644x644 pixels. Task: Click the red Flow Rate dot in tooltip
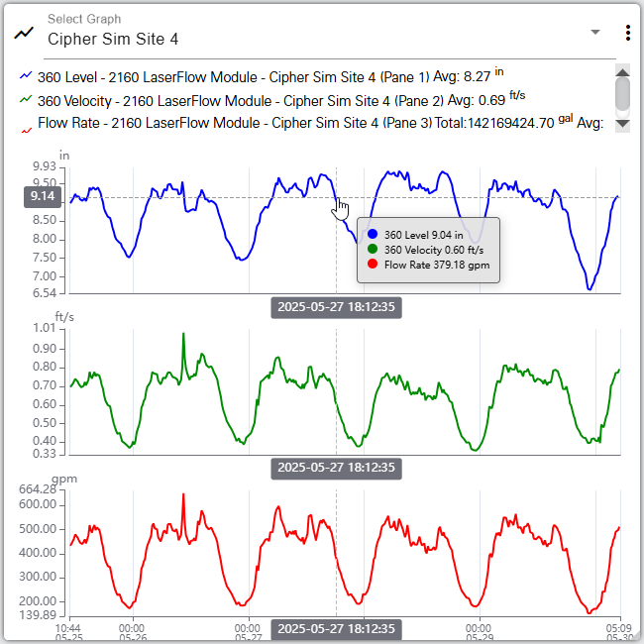pyautogui.click(x=373, y=265)
